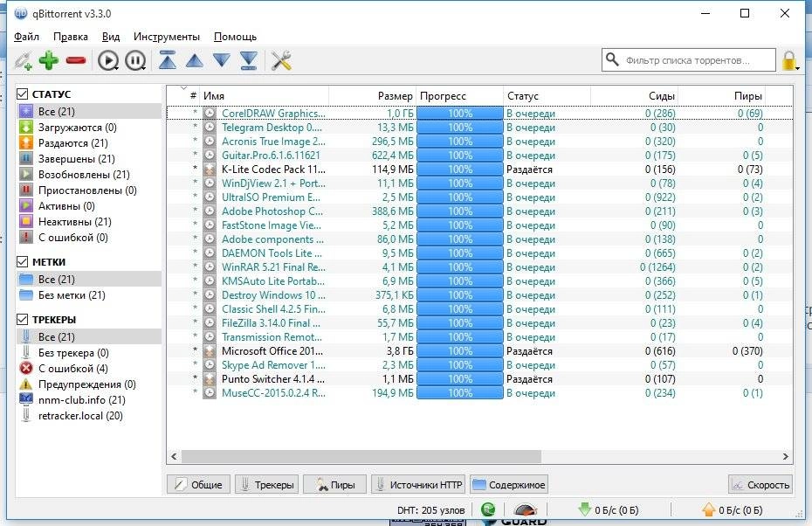This screenshot has width=812, height=526.
Task: Click the green connection status icon
Action: point(488,510)
